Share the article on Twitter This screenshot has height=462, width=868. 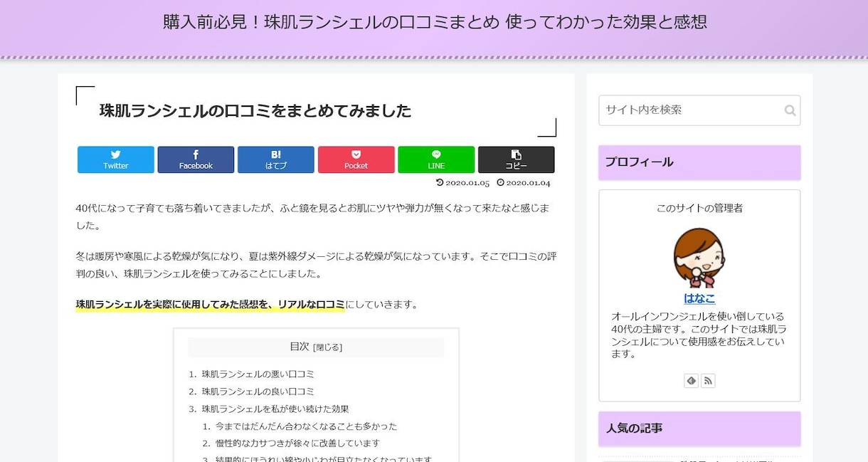click(x=115, y=159)
